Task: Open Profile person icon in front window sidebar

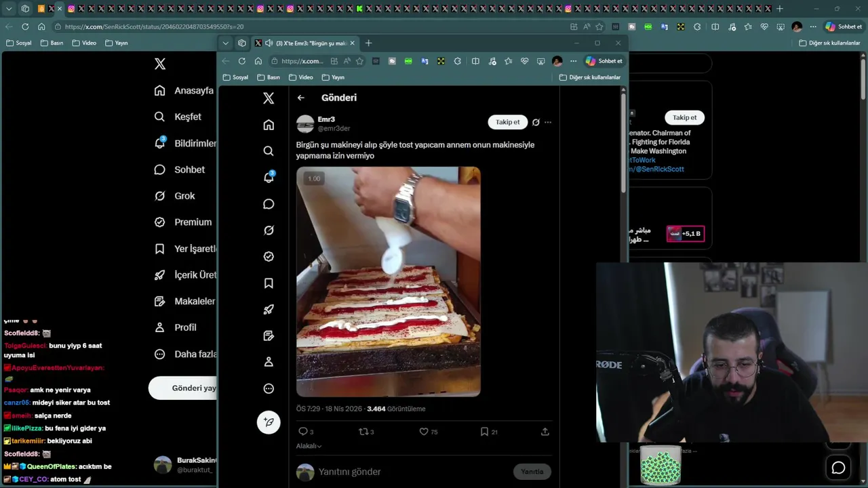Action: [269, 363]
